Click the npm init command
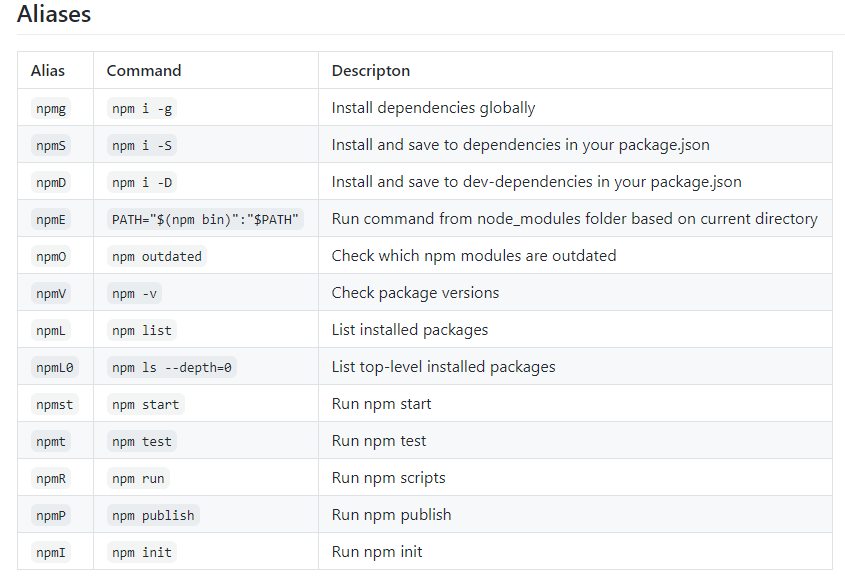The image size is (845, 581). [x=142, y=552]
